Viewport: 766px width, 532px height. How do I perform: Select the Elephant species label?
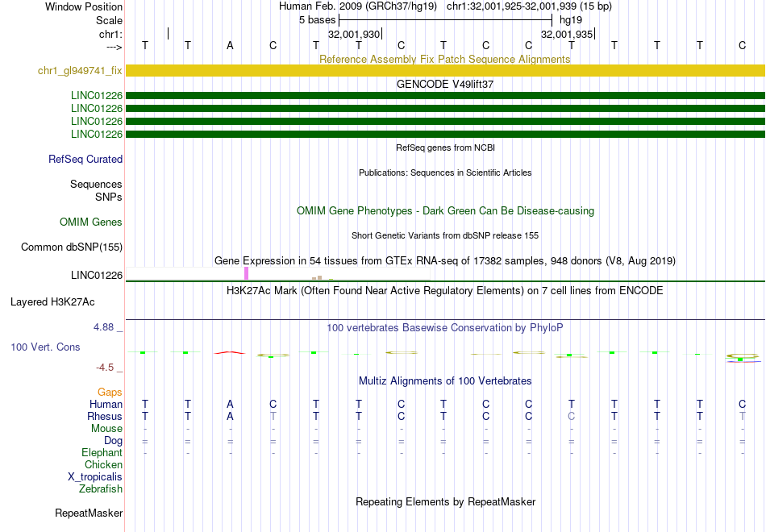[x=102, y=452]
